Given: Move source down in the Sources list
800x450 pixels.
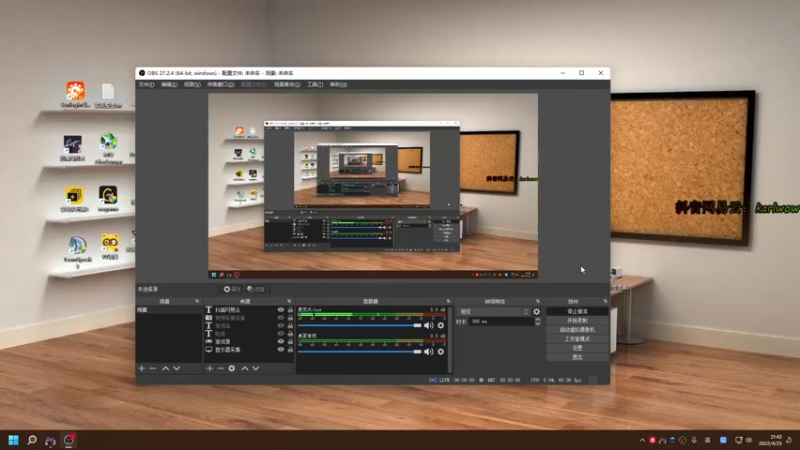Looking at the screenshot, I should (256, 368).
